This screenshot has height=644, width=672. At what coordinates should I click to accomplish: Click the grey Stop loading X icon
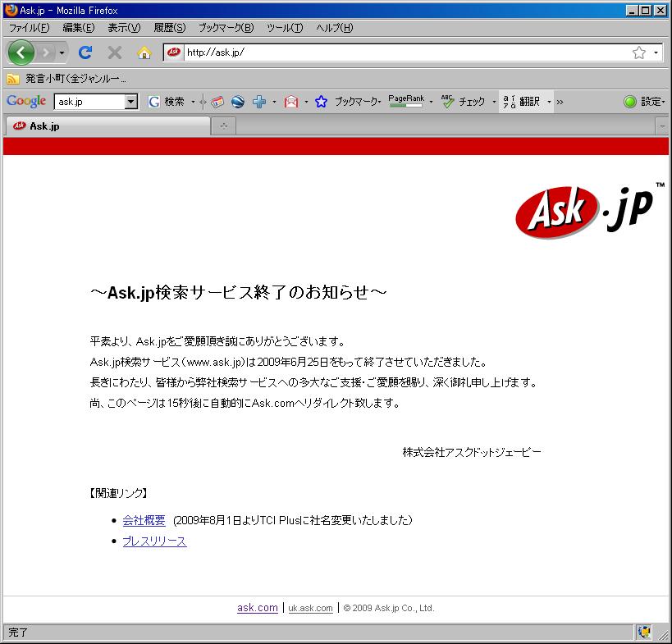coord(114,53)
